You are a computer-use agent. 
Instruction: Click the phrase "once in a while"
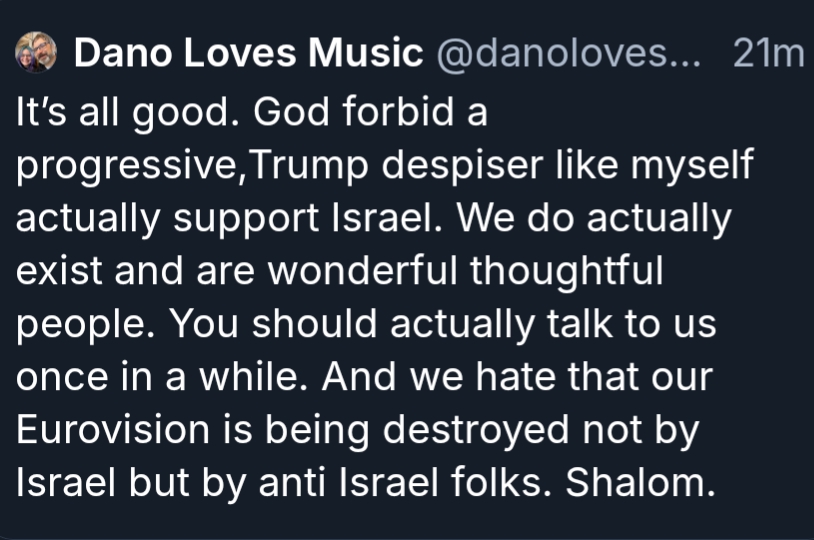(x=136, y=378)
